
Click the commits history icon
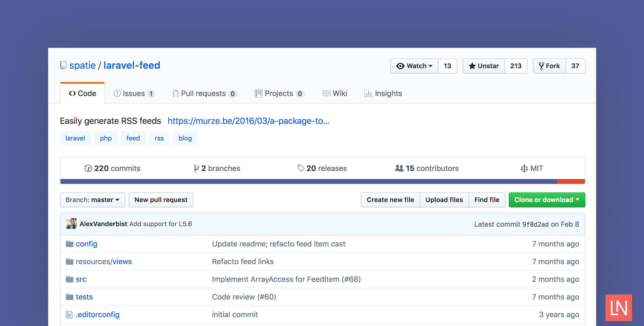[88, 168]
